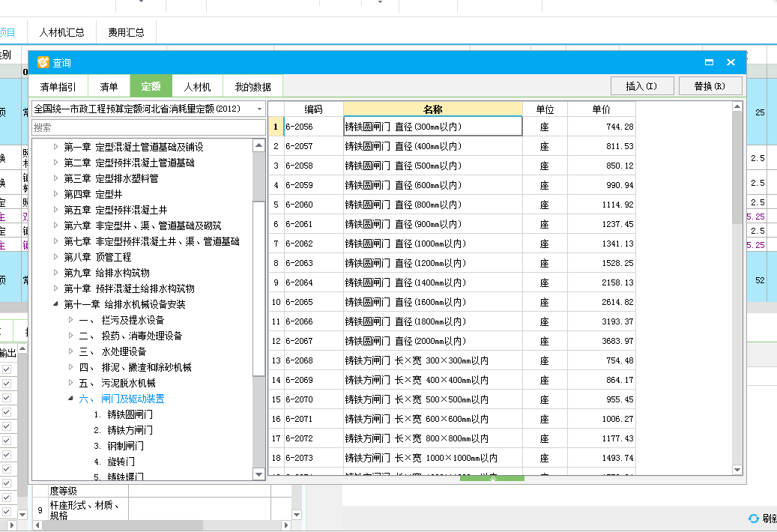The width and height of the screenshot is (777, 532).
Task: Select 第十章 预拌混凝土给排水构筑物
Action: tap(129, 288)
